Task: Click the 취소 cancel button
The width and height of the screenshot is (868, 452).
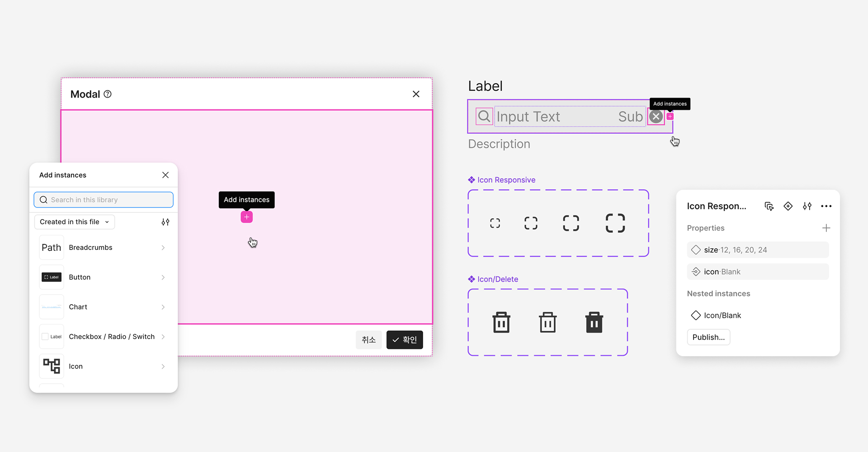Action: point(369,340)
